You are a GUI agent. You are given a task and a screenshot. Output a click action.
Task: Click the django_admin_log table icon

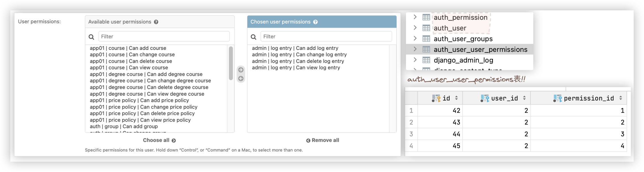[x=426, y=60]
